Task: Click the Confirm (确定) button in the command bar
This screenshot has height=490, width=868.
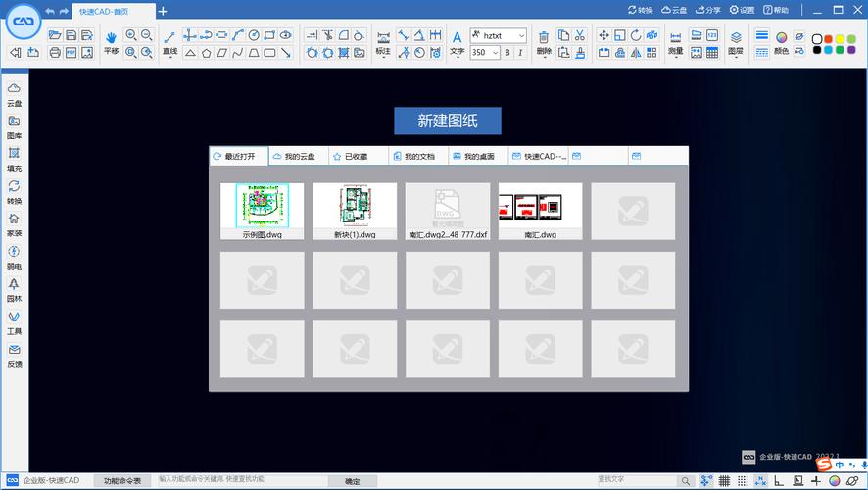Action: click(353, 481)
